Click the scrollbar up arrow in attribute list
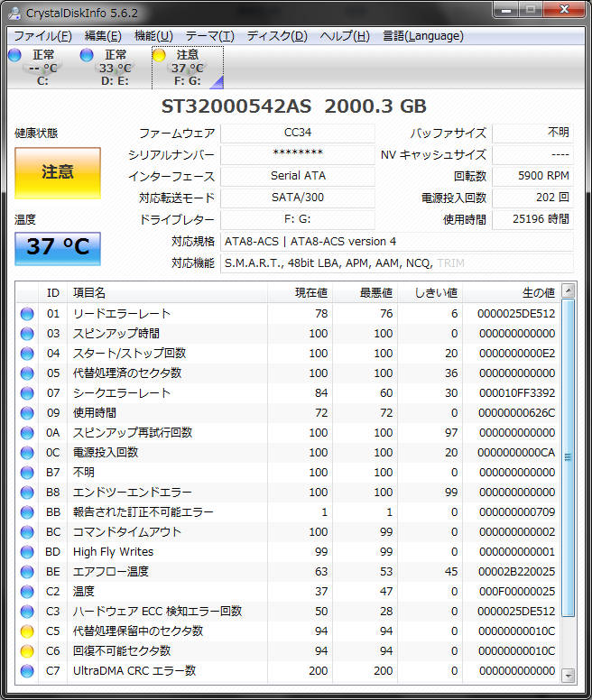The image size is (592, 700). [x=568, y=291]
